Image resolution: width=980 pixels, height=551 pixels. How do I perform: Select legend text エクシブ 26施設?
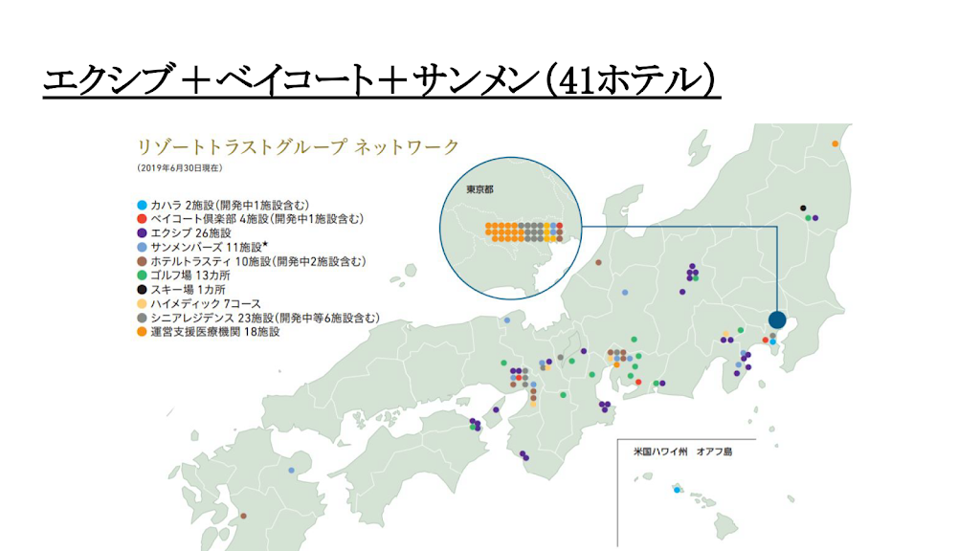[x=190, y=233]
